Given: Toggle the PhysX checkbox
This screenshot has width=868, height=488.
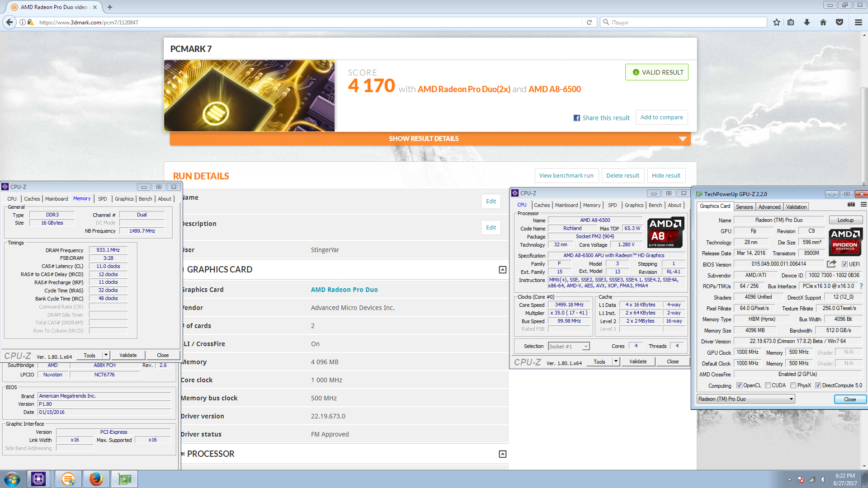Looking at the screenshot, I should pos(793,385).
